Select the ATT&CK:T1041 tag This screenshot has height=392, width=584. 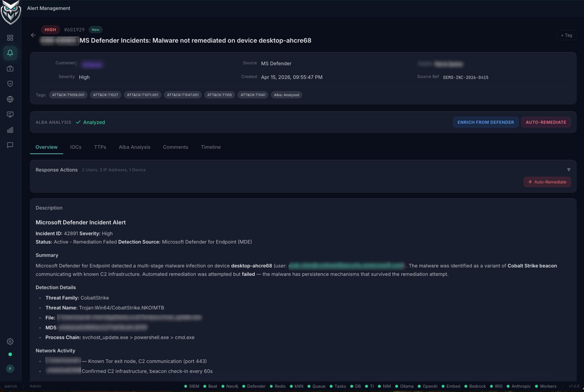tap(253, 95)
